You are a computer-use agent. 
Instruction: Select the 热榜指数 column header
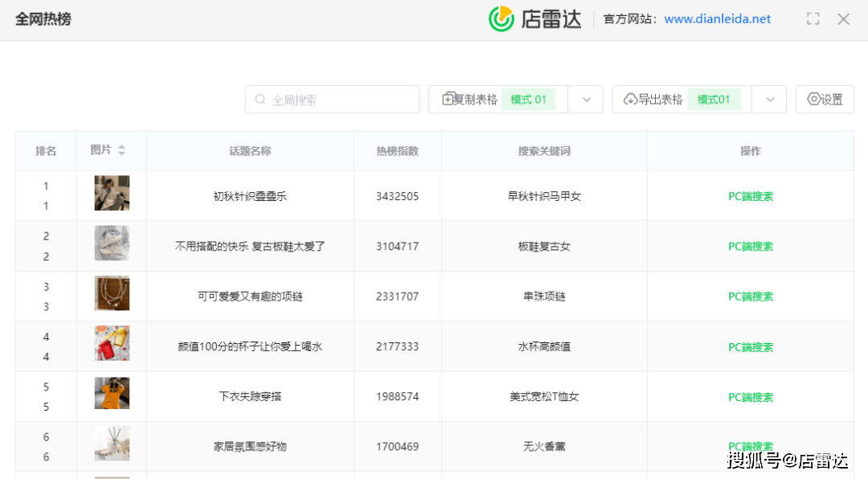pos(397,151)
